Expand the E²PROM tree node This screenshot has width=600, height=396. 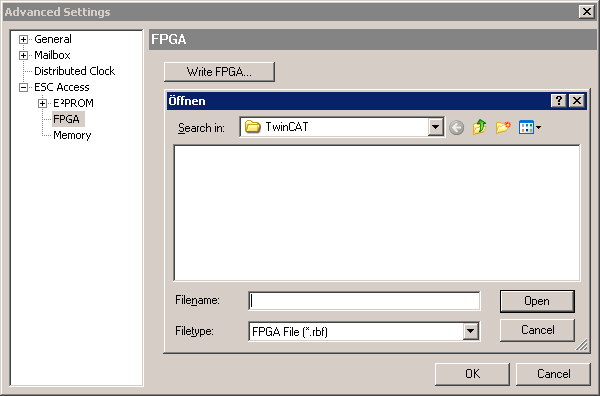[42, 104]
